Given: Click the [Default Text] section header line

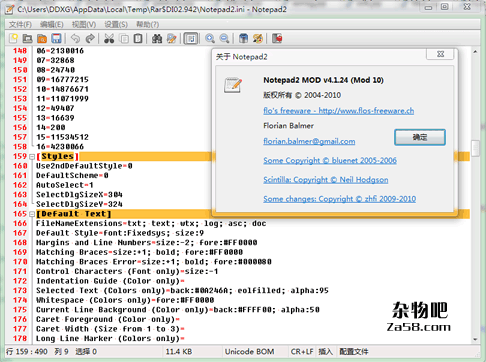Looking at the screenshot, I should 74,214.
